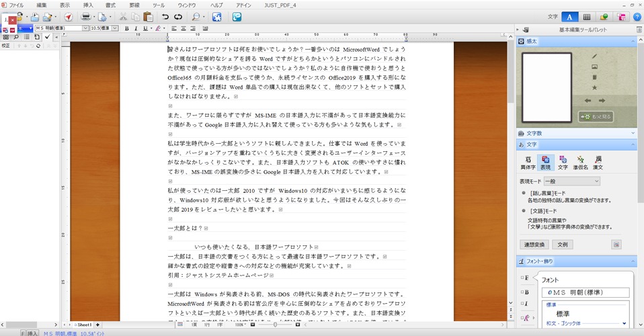Open the ファイル menu

click(x=16, y=5)
